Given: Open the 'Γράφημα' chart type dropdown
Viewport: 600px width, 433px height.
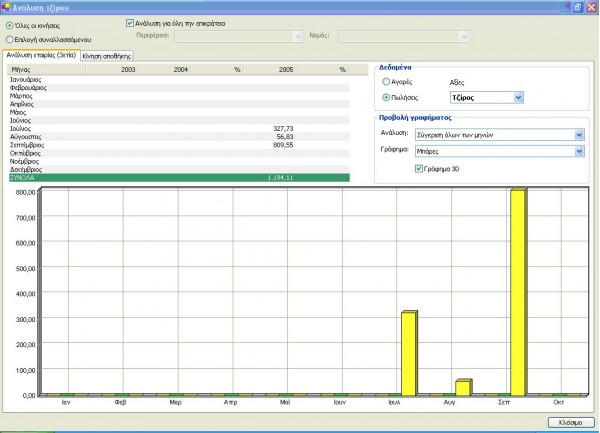Looking at the screenshot, I should [500, 151].
